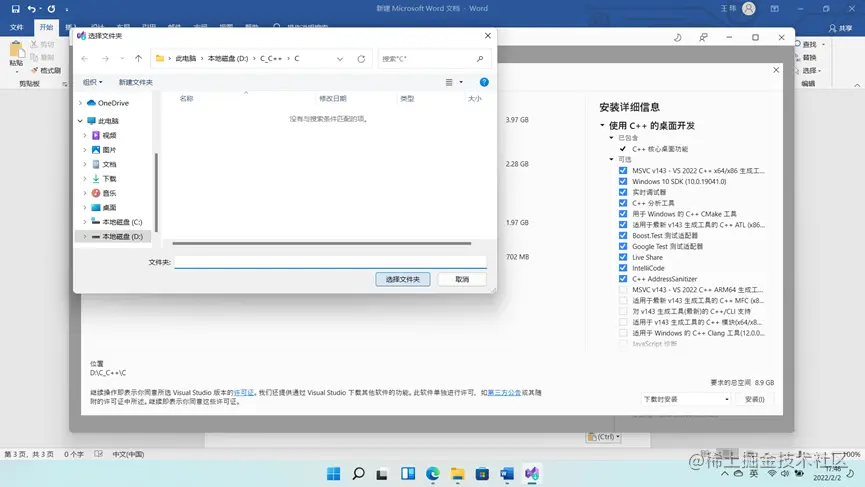Screen dimensions: 865x487
Task: Sort by 修改日期 column header
Action: pyautogui.click(x=333, y=99)
